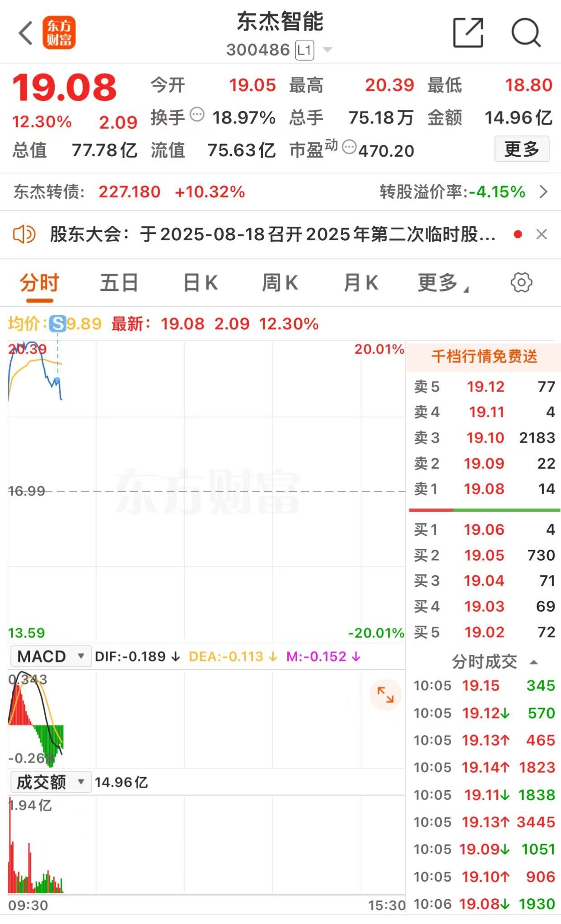Open the 东方财富 logo icon

(59, 33)
